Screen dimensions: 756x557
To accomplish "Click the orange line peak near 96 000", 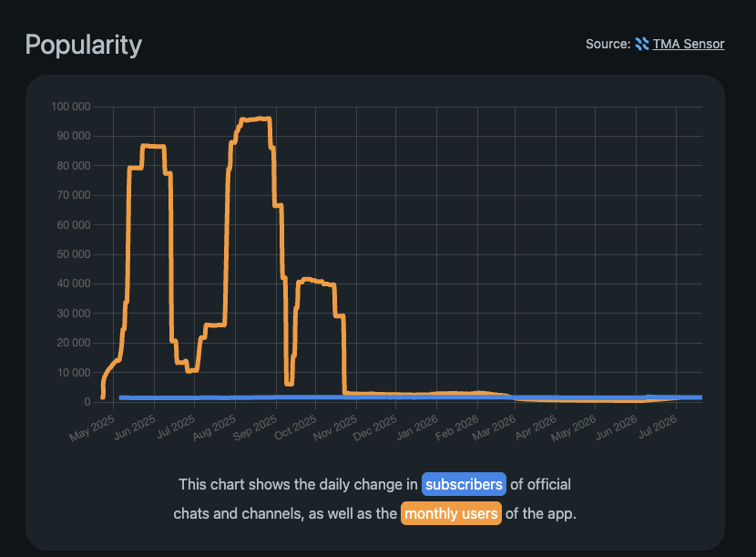I will click(261, 119).
